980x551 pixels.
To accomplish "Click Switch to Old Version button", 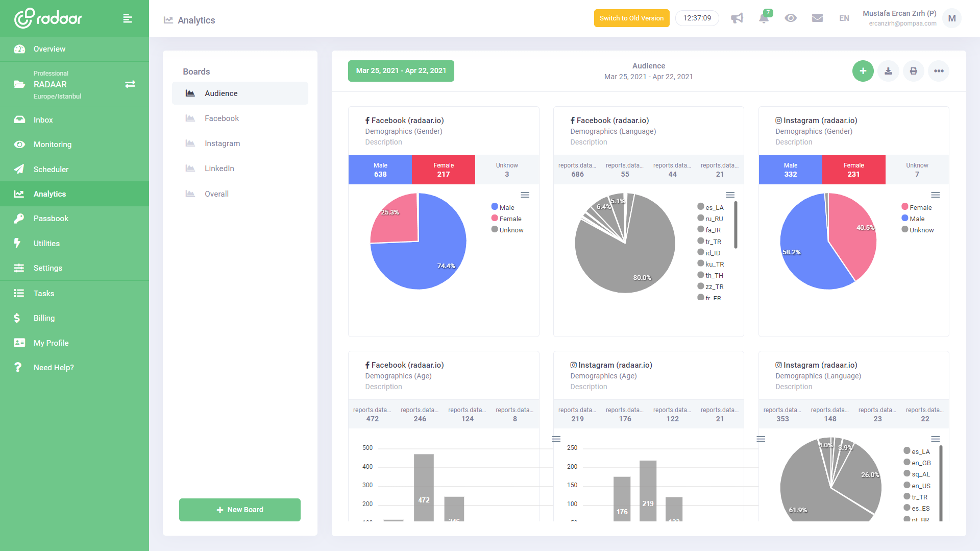I will pyautogui.click(x=631, y=18).
